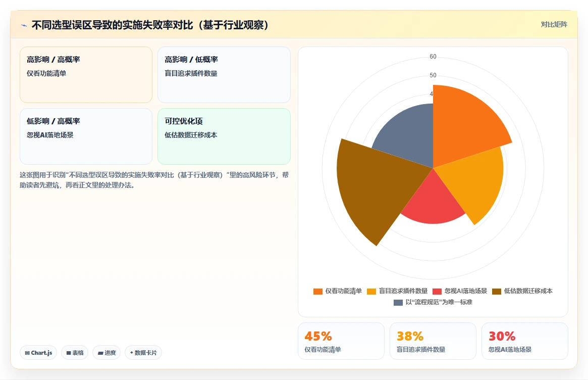The image size is (588, 380).
Task: Select the 低影响 / 高概率 card
Action: pos(86,136)
